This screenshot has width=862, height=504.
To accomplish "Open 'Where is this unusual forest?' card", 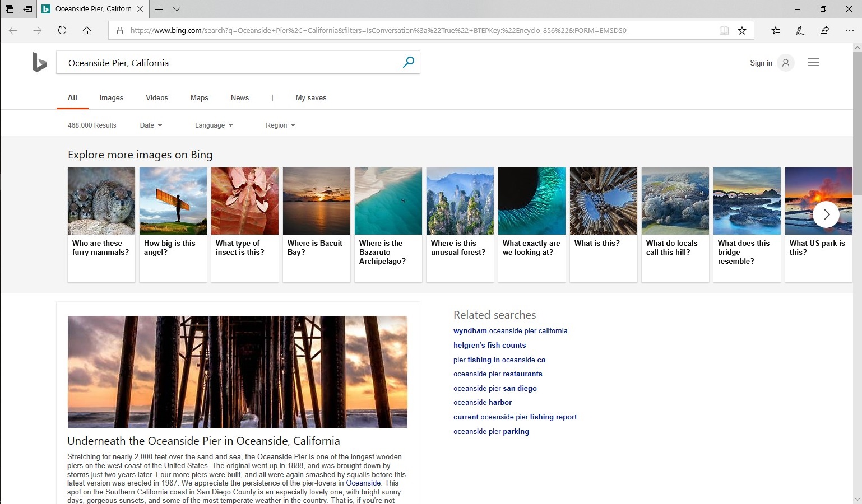I will (x=460, y=225).
